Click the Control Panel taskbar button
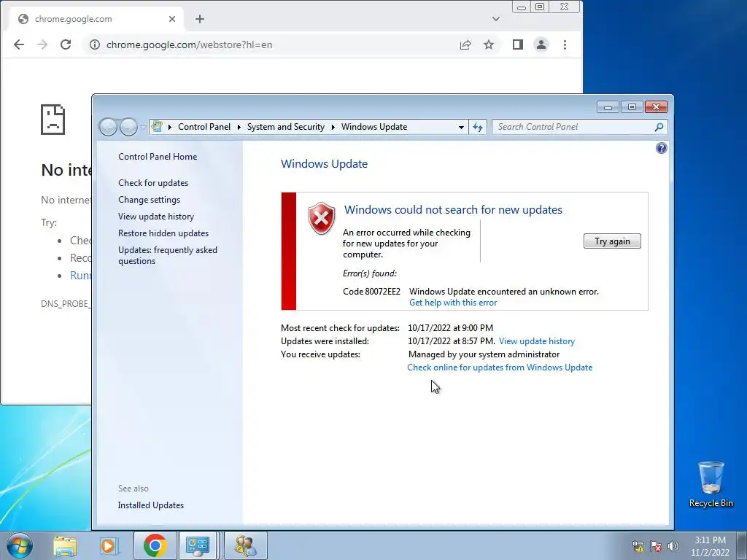Image resolution: width=747 pixels, height=560 pixels. [198, 545]
